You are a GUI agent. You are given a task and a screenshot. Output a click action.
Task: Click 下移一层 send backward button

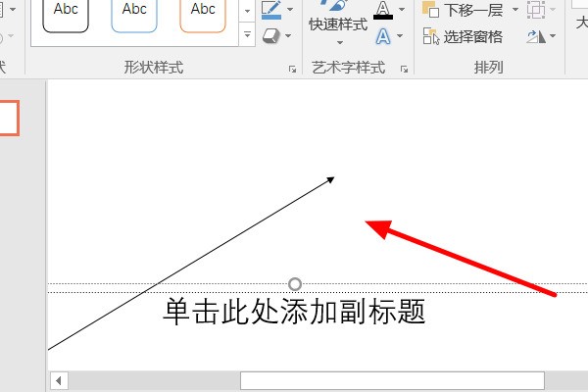point(463,10)
